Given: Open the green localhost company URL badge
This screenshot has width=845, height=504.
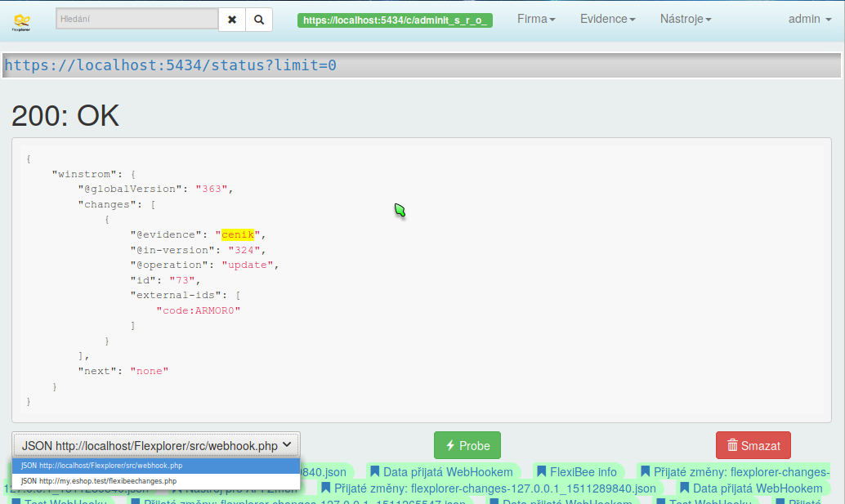Looking at the screenshot, I should click(x=395, y=20).
